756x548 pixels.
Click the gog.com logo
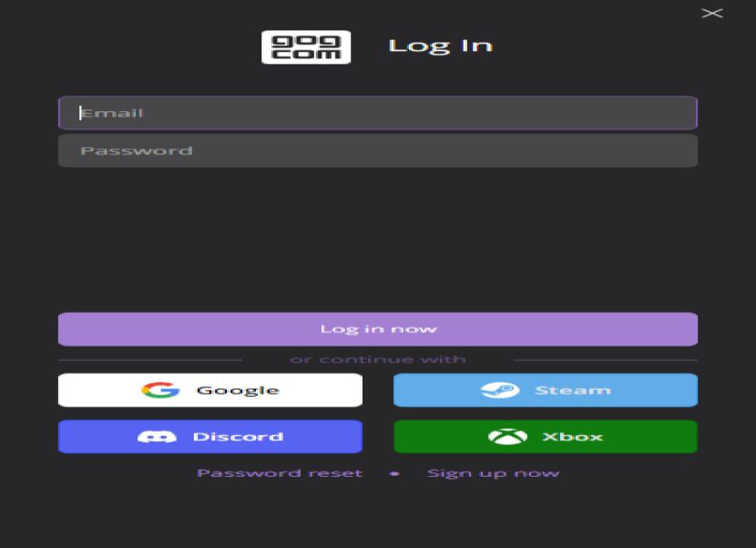(306, 46)
